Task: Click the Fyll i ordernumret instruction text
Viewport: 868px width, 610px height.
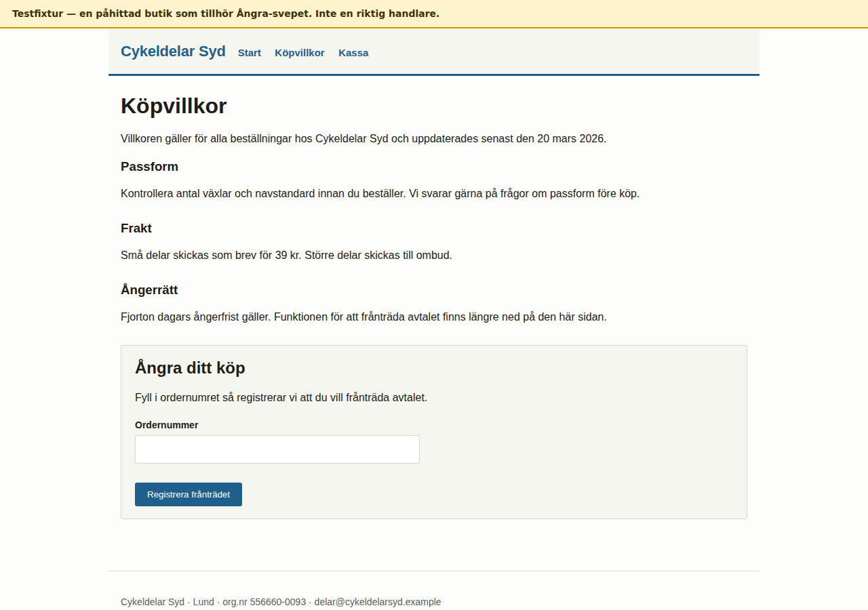Action: coord(281,398)
